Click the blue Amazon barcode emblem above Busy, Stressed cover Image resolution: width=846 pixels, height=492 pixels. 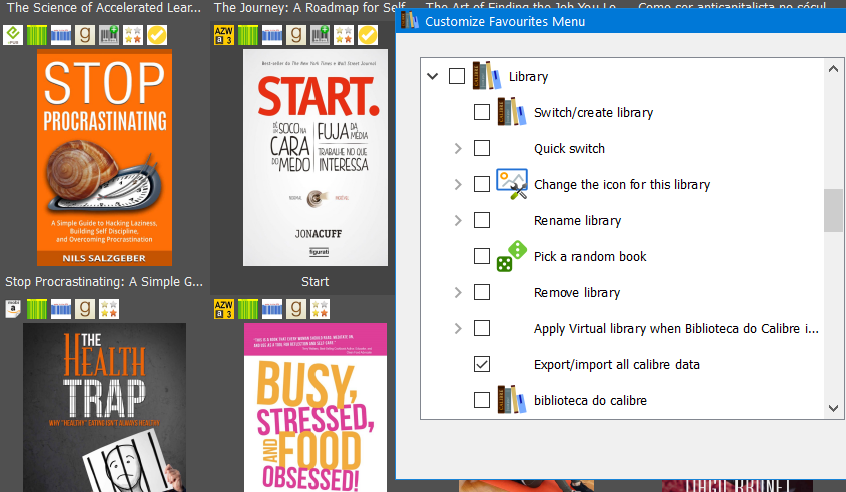(272, 309)
